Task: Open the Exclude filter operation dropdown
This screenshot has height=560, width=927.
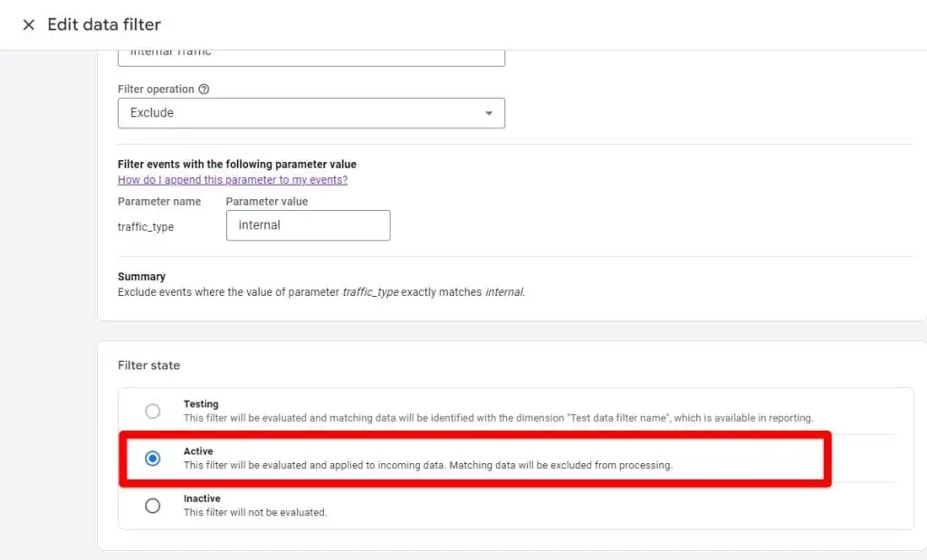Action: click(311, 113)
